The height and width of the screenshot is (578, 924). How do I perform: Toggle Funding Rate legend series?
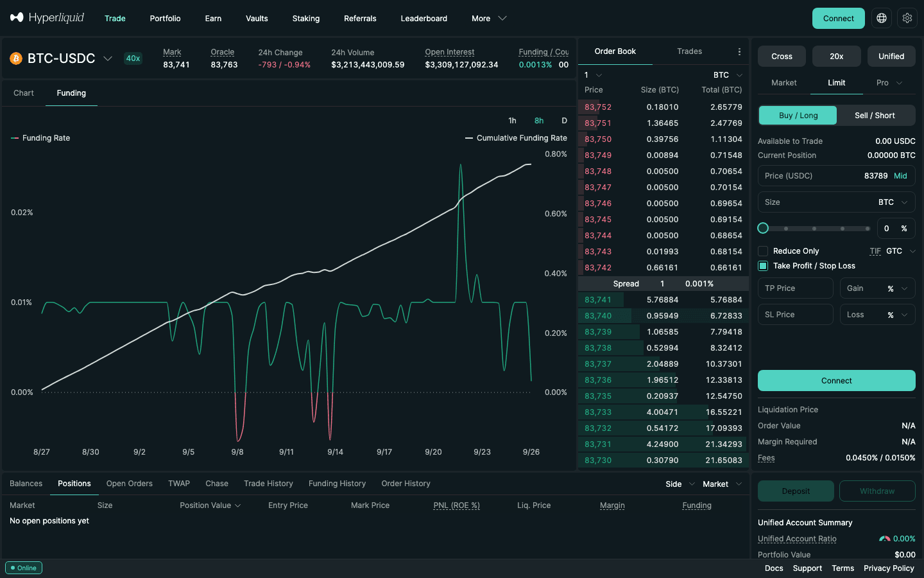click(x=40, y=138)
